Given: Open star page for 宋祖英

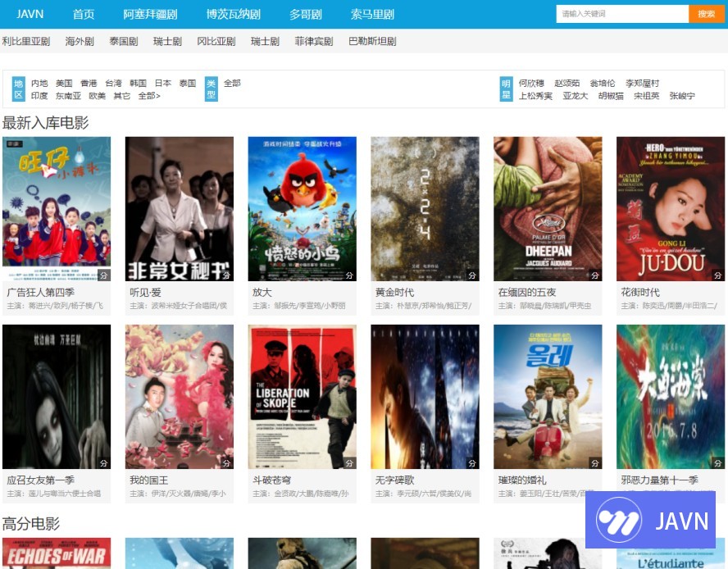Looking at the screenshot, I should pyautogui.click(x=647, y=96).
